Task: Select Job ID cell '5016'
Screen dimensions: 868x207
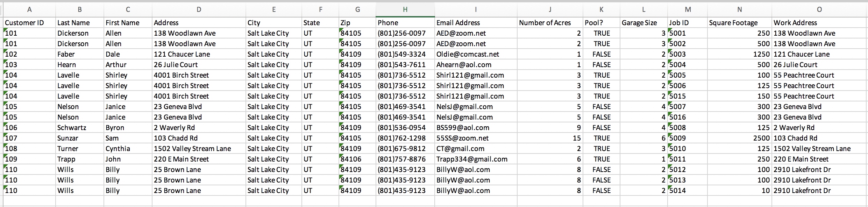Action: [688, 117]
